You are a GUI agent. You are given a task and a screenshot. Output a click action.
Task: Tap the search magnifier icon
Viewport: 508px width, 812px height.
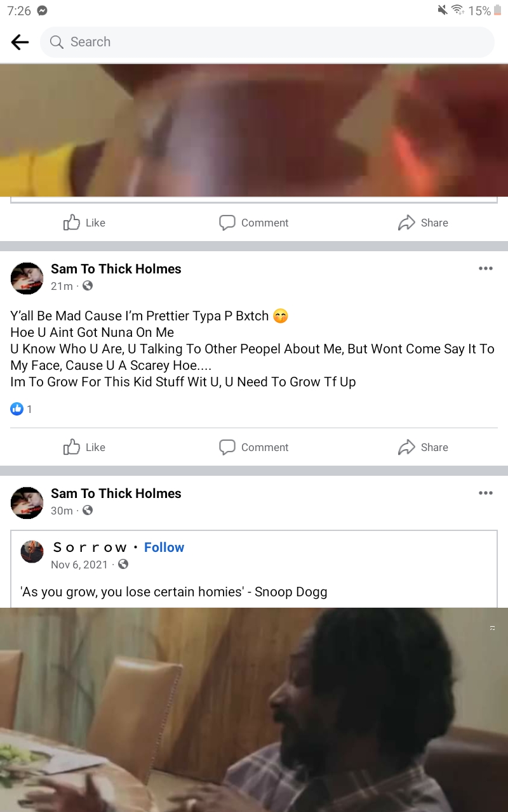click(x=57, y=43)
